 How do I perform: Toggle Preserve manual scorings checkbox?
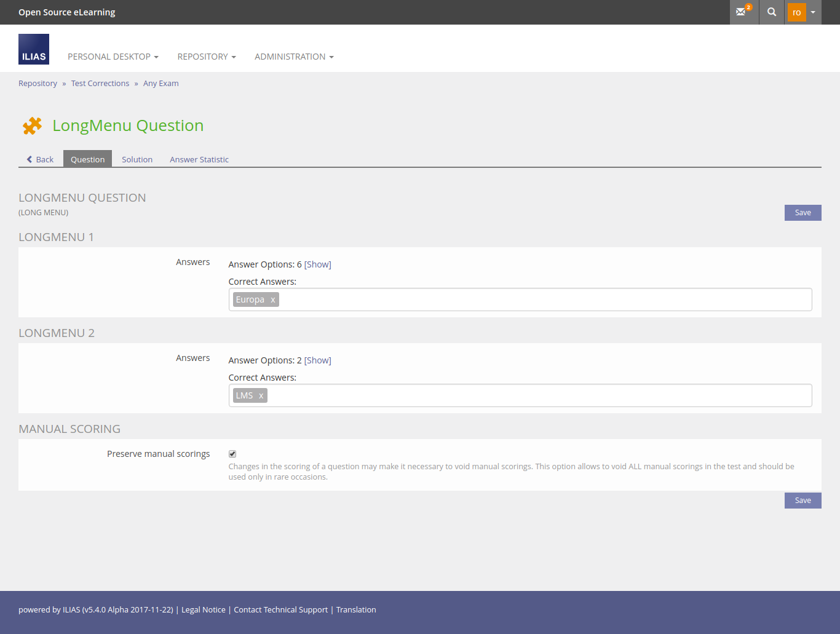coord(232,454)
